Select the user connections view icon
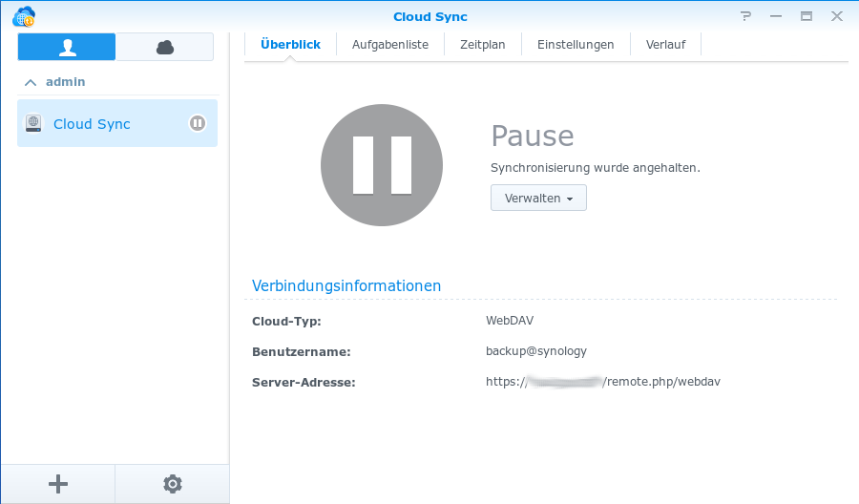 coord(67,47)
